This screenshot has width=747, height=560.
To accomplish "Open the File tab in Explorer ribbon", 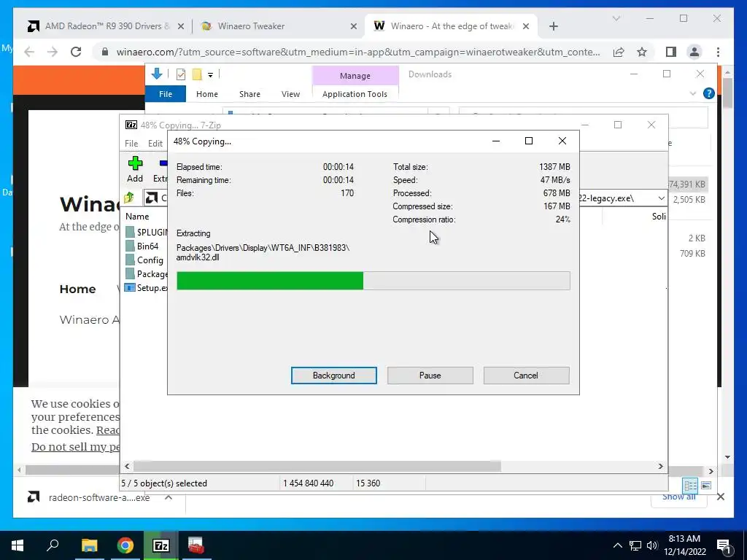I will point(166,94).
